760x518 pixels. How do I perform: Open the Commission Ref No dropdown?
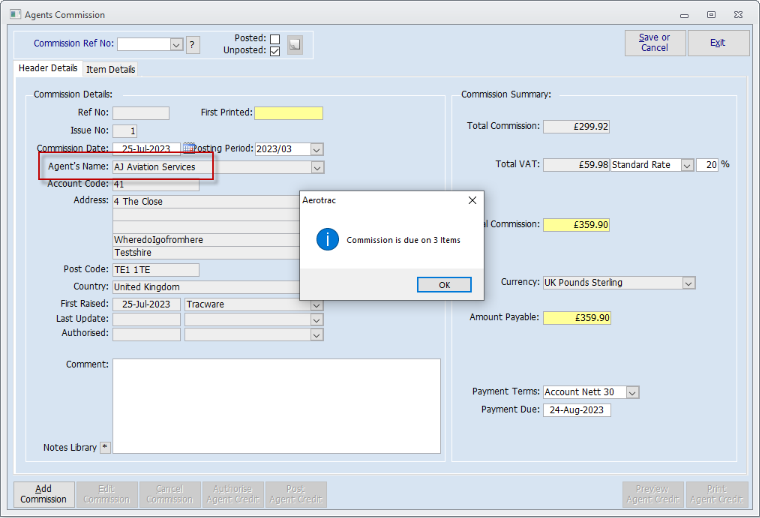(x=176, y=45)
